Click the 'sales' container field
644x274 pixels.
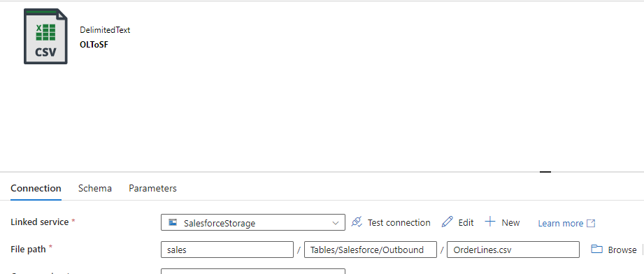click(x=227, y=250)
